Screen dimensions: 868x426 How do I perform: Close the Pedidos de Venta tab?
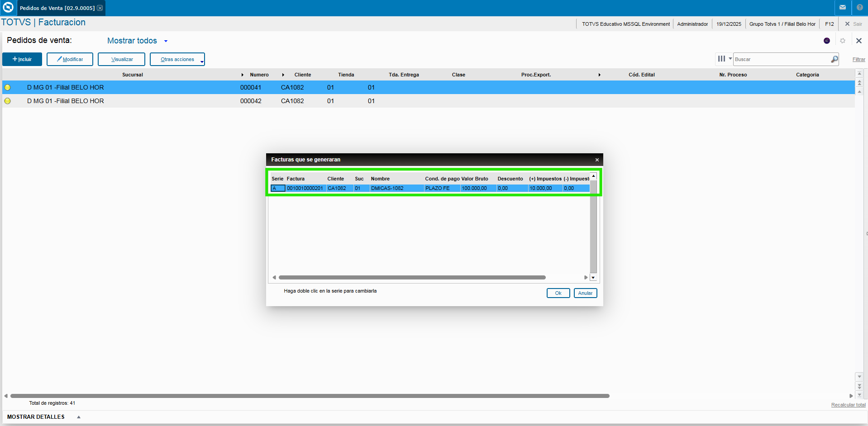coord(100,8)
